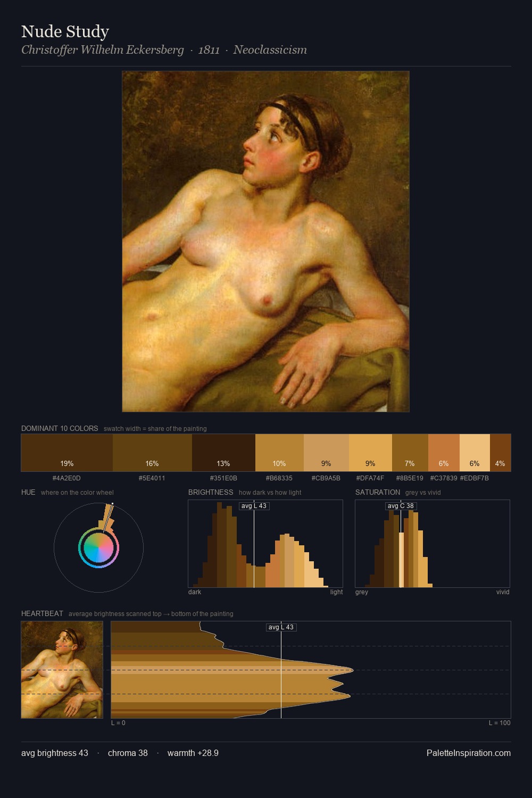The width and height of the screenshot is (532, 798).
Task: Open the main Nude Study painting image
Action: coord(265,242)
